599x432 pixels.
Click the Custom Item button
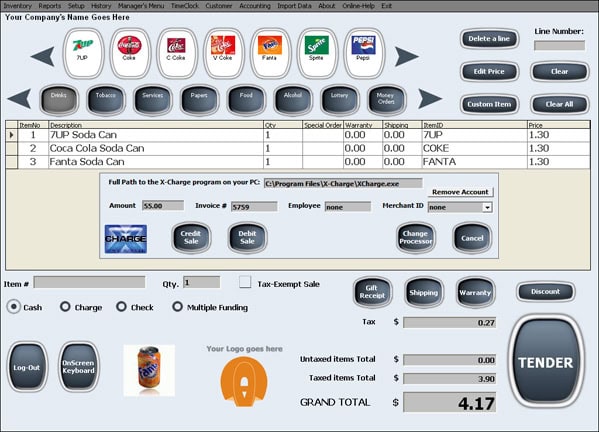coord(489,104)
